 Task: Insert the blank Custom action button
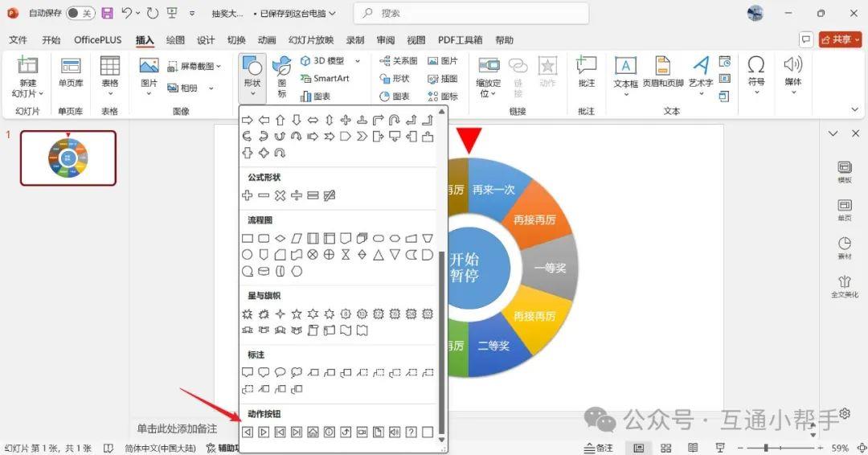point(428,432)
